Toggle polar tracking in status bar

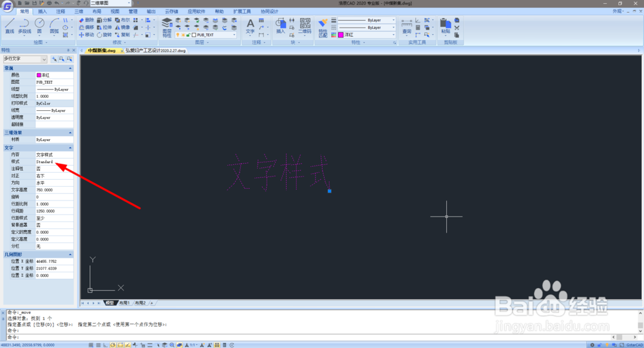click(113, 345)
